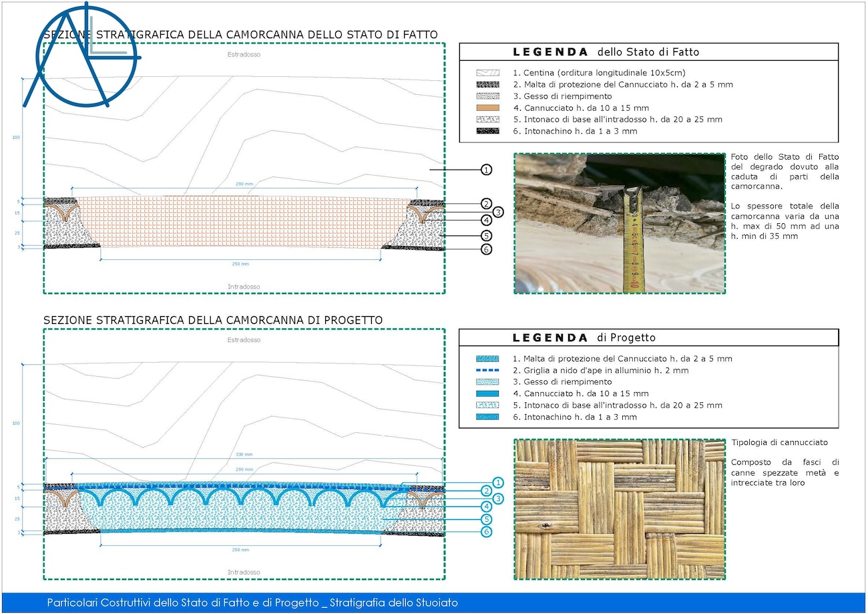Click '4. Cannucciato h. da 10 a 15 mm' in Progetto legend
This screenshot has height=614, width=868.
pos(580,394)
